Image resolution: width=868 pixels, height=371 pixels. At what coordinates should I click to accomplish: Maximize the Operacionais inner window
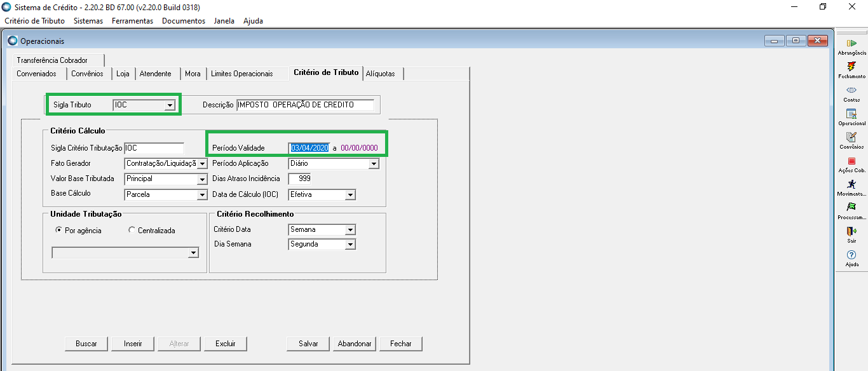796,41
